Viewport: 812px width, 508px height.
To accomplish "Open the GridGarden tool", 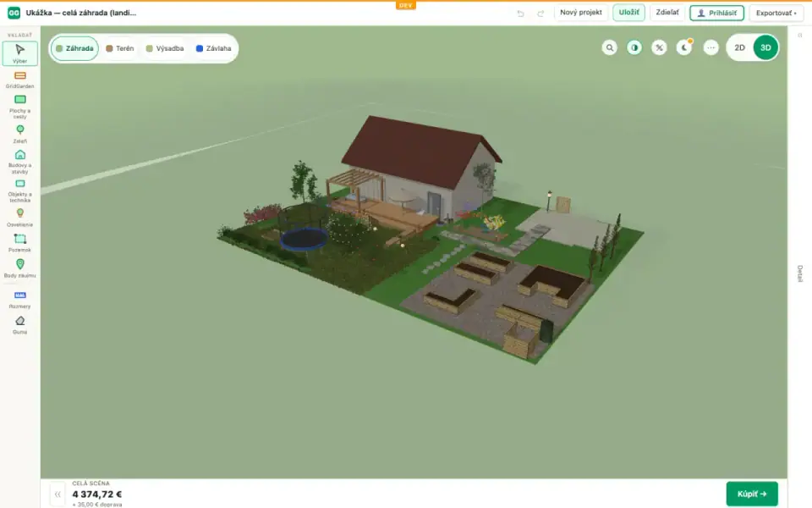I will click(19, 80).
